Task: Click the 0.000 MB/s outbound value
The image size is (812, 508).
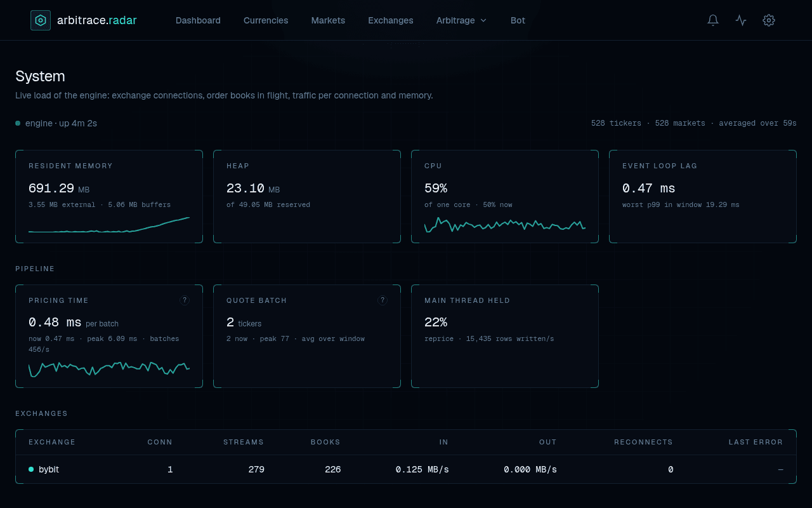Action: 530,469
